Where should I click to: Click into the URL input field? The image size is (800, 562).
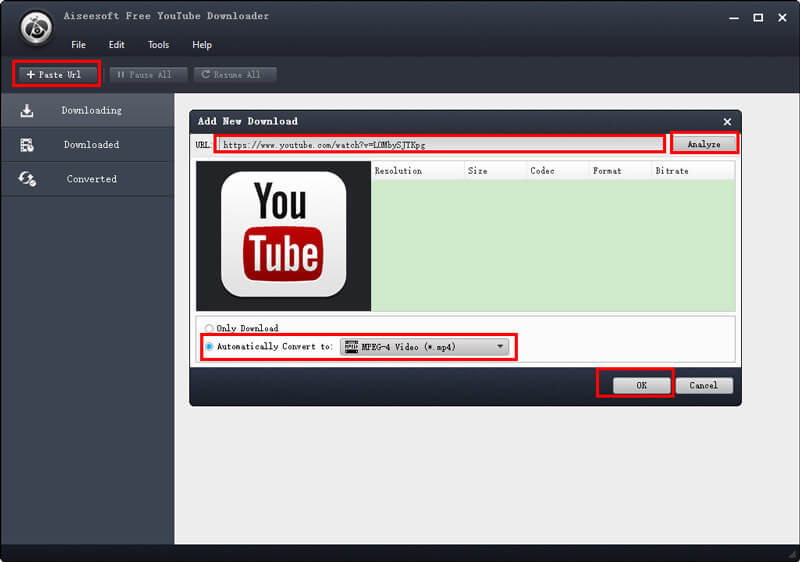tap(440, 145)
